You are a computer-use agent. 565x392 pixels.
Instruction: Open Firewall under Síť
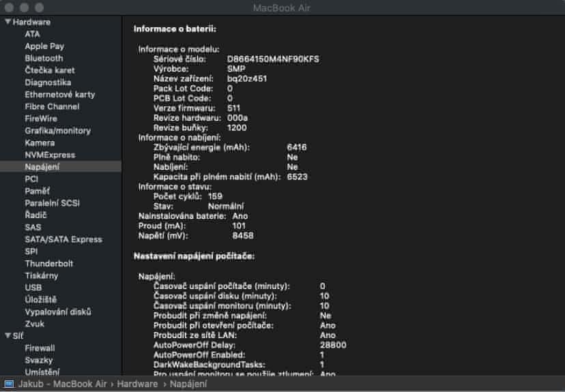tap(40, 348)
